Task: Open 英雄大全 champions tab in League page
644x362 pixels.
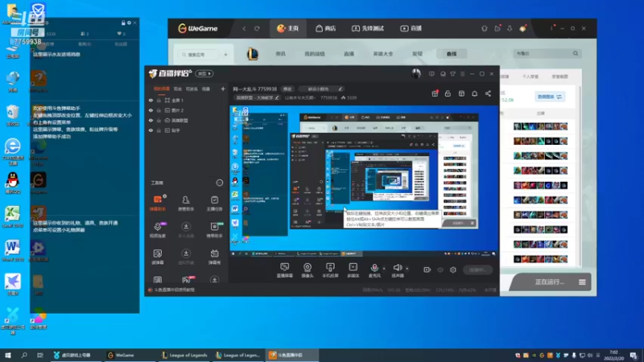Action: coord(383,54)
